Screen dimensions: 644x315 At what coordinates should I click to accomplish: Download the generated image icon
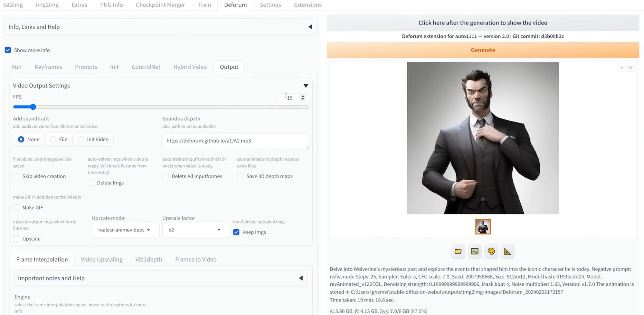point(622,67)
